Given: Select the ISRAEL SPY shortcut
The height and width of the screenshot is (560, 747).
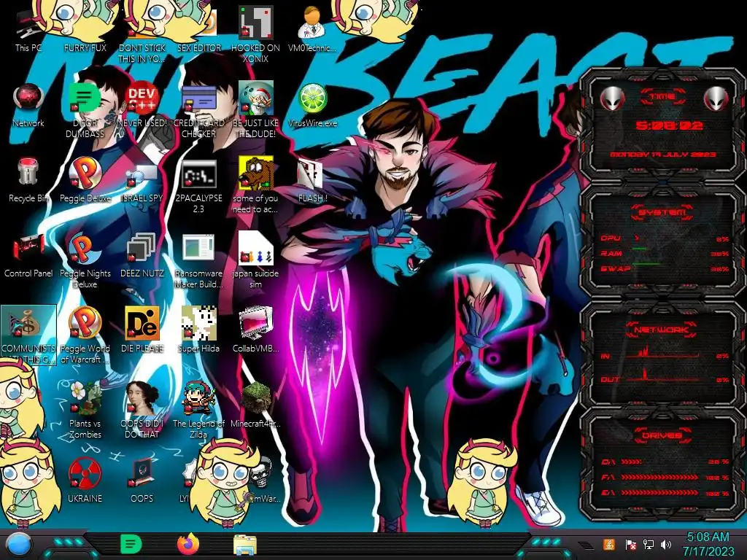Looking at the screenshot, I should (x=142, y=182).
